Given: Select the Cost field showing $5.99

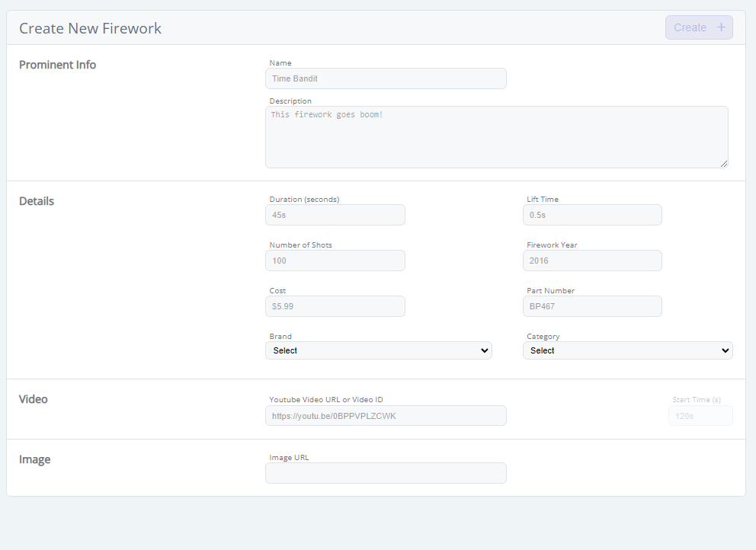Looking at the screenshot, I should point(335,306).
